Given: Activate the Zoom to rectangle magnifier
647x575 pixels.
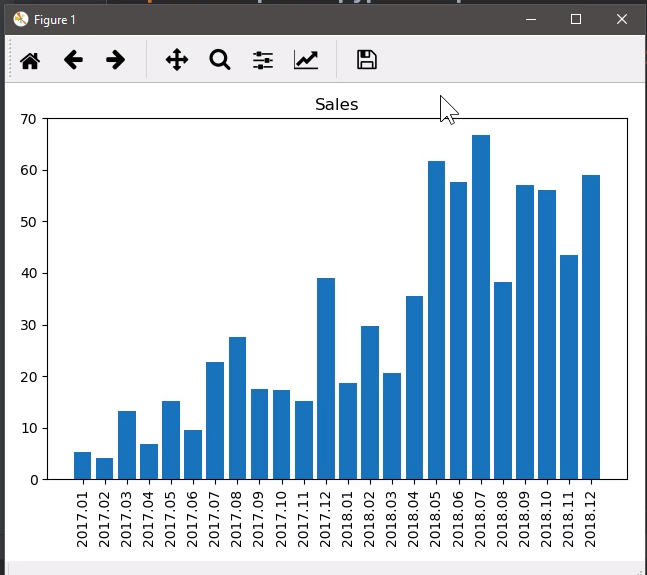Looking at the screenshot, I should pyautogui.click(x=220, y=60).
